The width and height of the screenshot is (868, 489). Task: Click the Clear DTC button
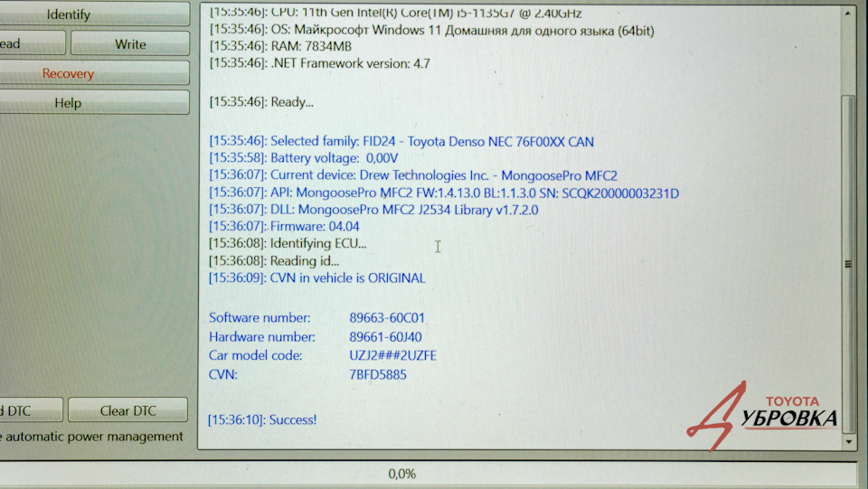click(127, 410)
